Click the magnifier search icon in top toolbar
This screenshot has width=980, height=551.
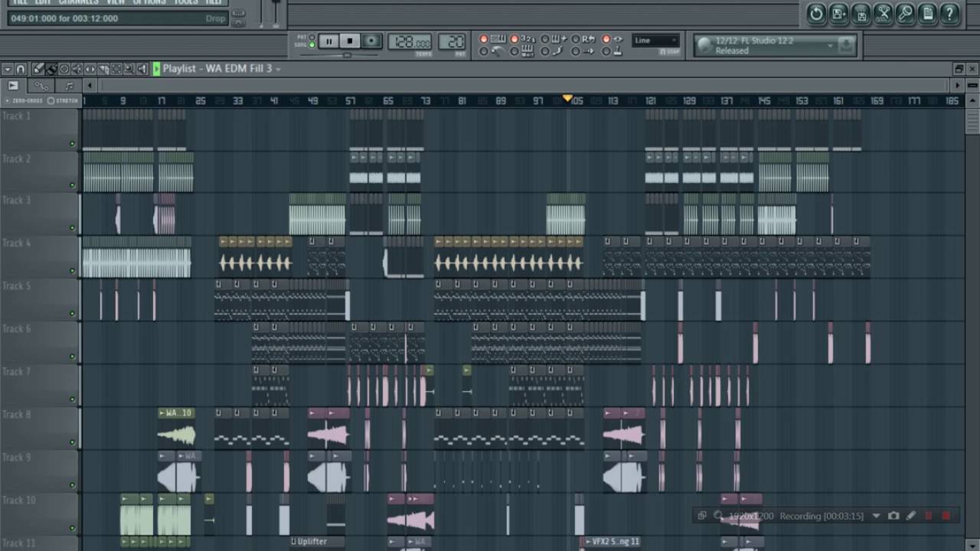tap(906, 12)
